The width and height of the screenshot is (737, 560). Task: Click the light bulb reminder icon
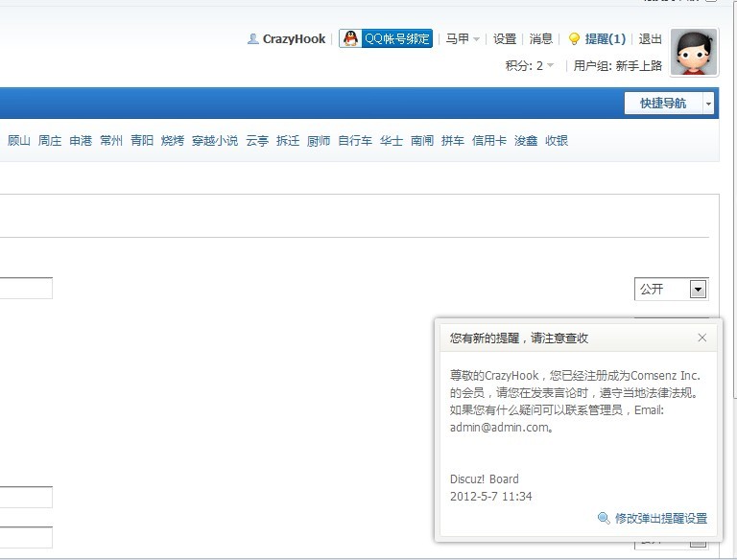(574, 39)
